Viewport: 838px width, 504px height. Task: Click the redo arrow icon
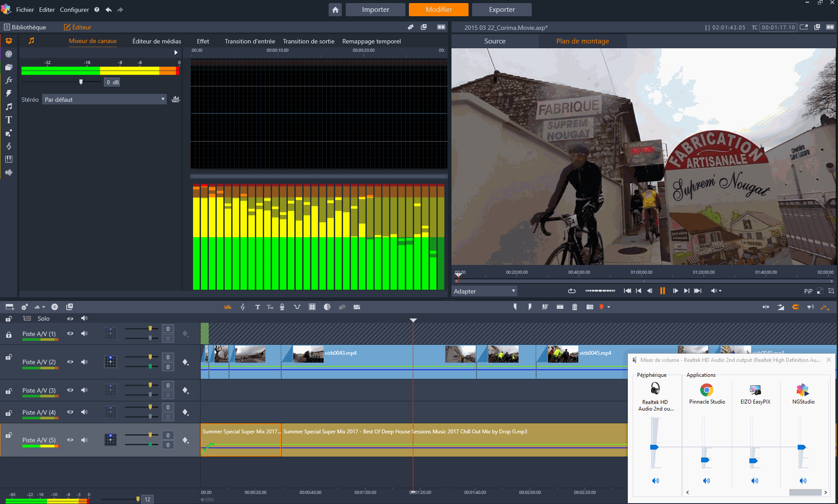click(120, 10)
